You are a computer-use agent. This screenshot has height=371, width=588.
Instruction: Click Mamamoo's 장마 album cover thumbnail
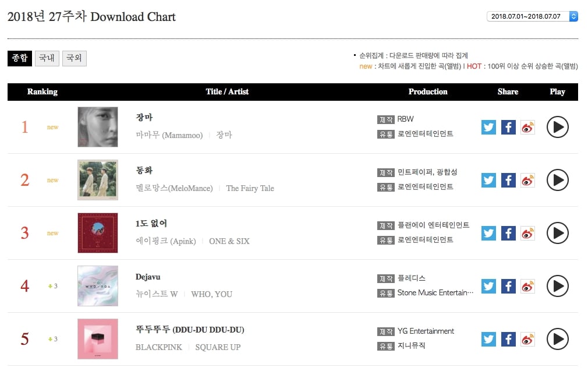click(x=98, y=127)
